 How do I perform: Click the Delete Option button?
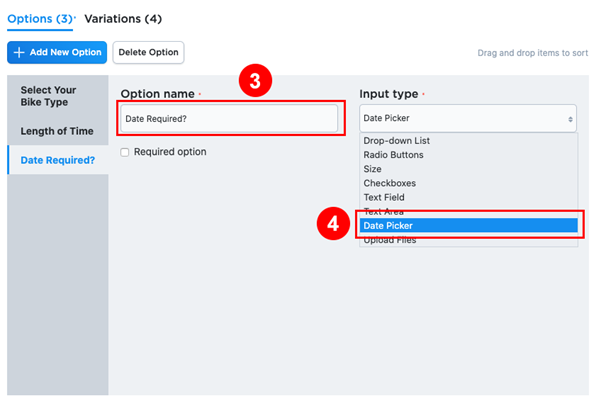tap(148, 52)
